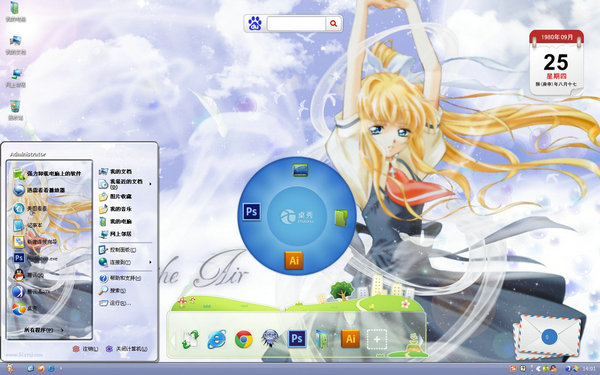600x375 pixels.
Task: Click the red magnifier search button
Action: (333, 24)
